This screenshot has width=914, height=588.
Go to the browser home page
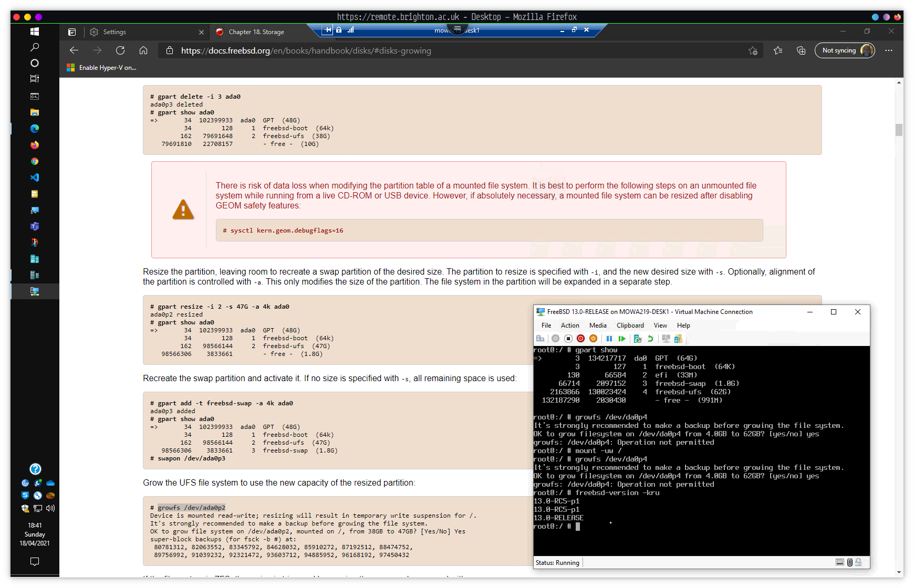coord(143,50)
